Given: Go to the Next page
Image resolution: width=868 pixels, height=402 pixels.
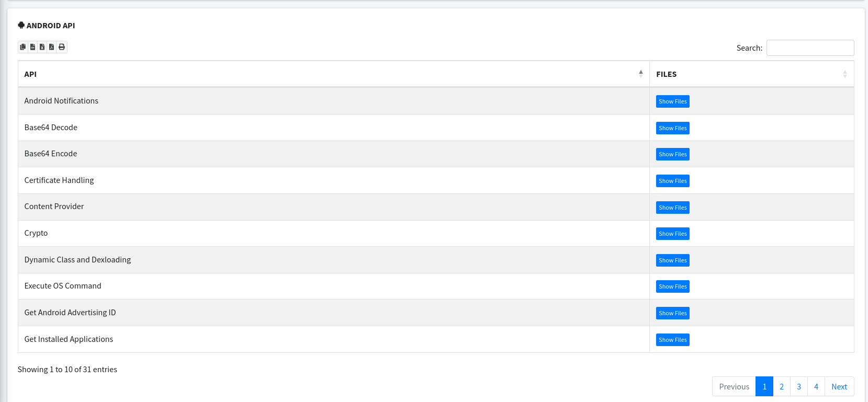Looking at the screenshot, I should 839,387.
